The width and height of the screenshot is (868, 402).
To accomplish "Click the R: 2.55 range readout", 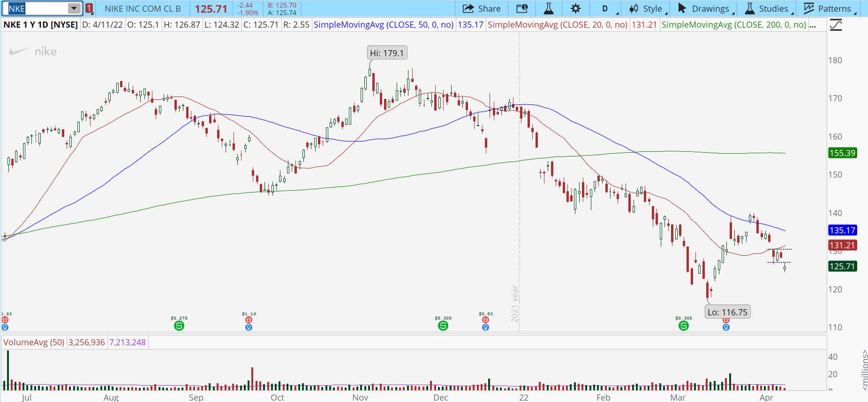I will pos(296,25).
